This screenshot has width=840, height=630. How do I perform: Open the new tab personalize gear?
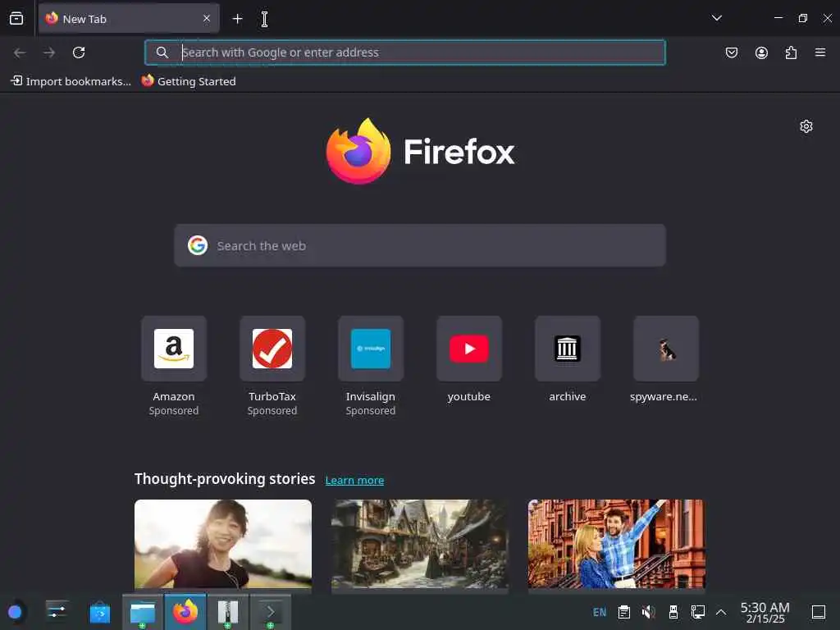click(x=806, y=126)
